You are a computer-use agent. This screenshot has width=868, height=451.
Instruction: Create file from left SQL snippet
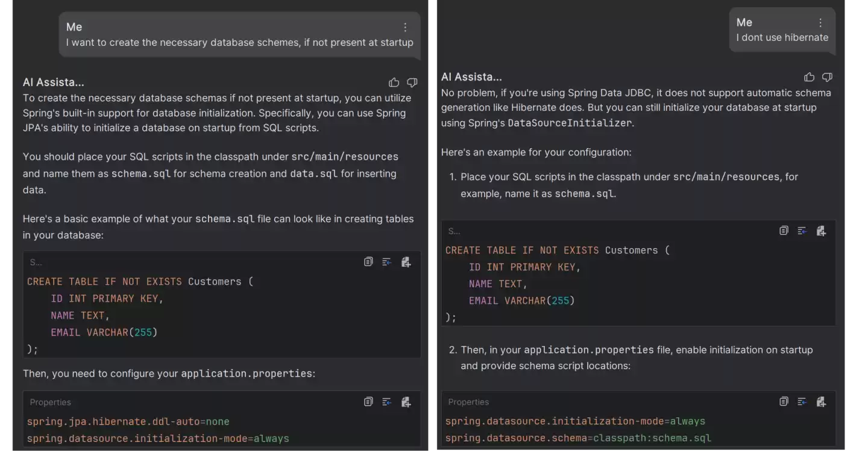pyautogui.click(x=406, y=262)
